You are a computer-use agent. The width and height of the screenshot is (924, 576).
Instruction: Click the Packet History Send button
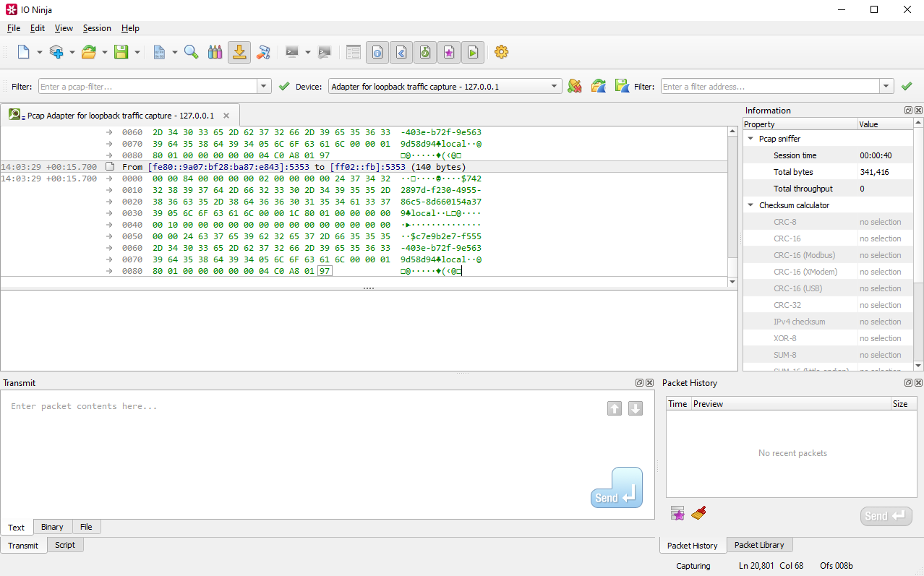coord(886,516)
